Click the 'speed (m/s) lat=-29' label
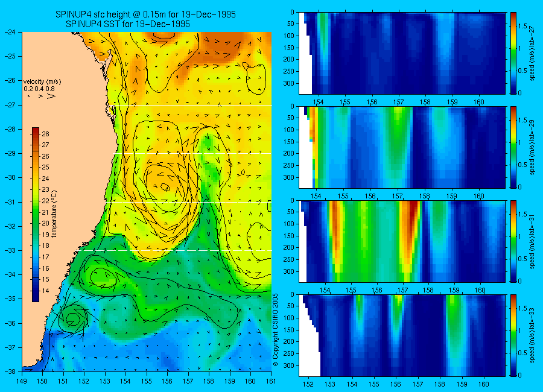The width and height of the screenshot is (543, 392). click(x=532, y=147)
